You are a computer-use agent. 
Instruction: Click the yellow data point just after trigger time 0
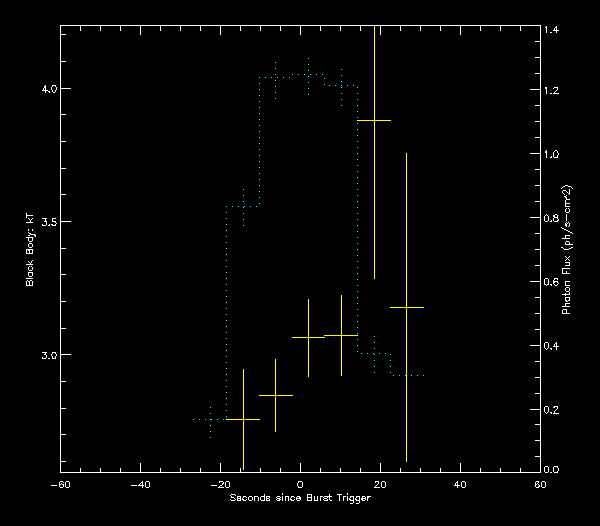(x=308, y=337)
